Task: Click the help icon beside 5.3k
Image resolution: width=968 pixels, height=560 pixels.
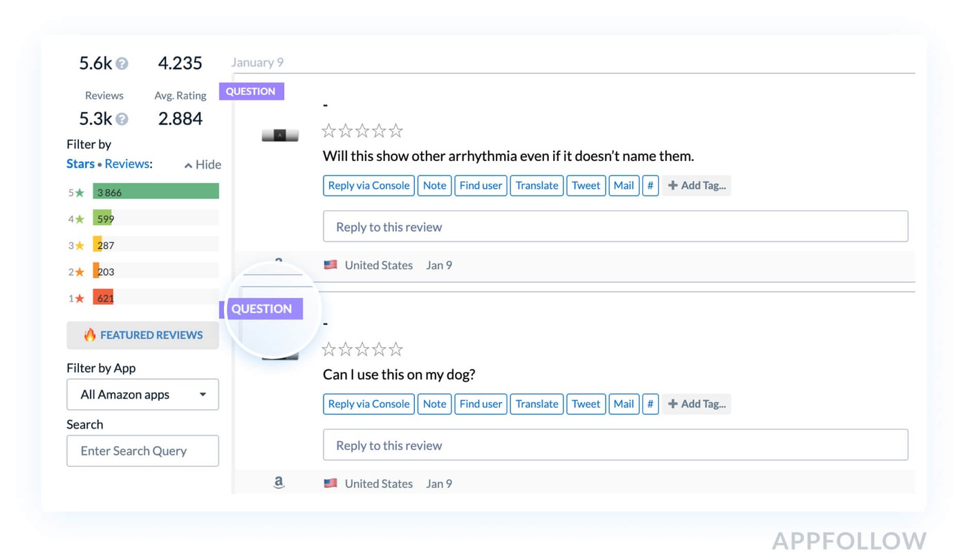Action: click(x=122, y=119)
